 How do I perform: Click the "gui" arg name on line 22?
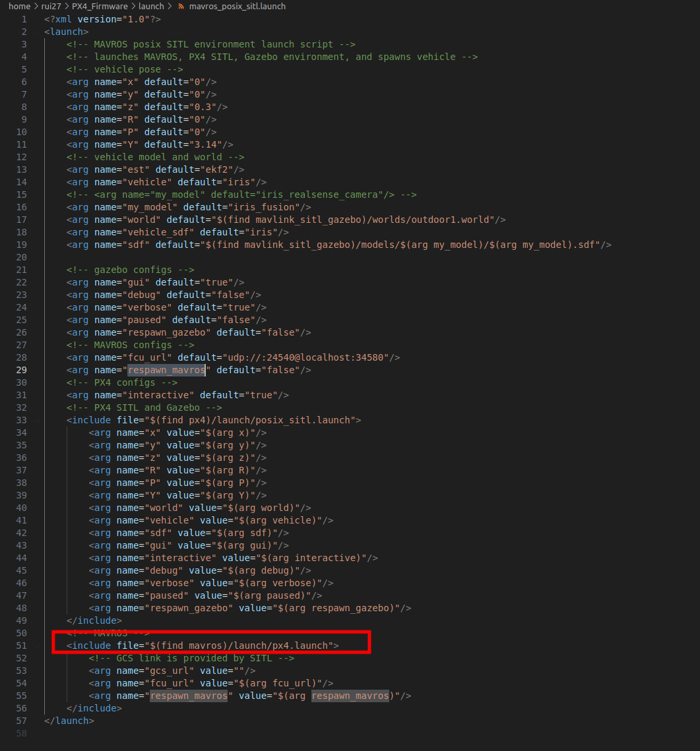pyautogui.click(x=136, y=282)
